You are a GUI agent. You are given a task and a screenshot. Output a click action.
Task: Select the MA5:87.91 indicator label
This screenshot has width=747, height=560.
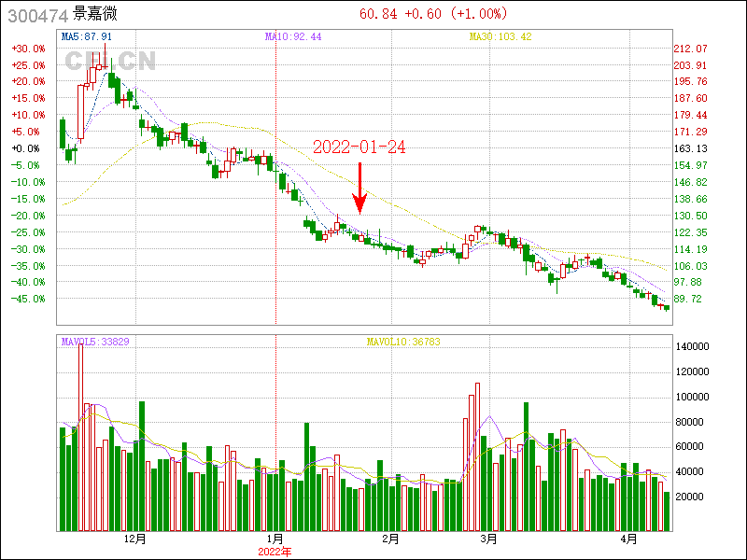[86, 36]
